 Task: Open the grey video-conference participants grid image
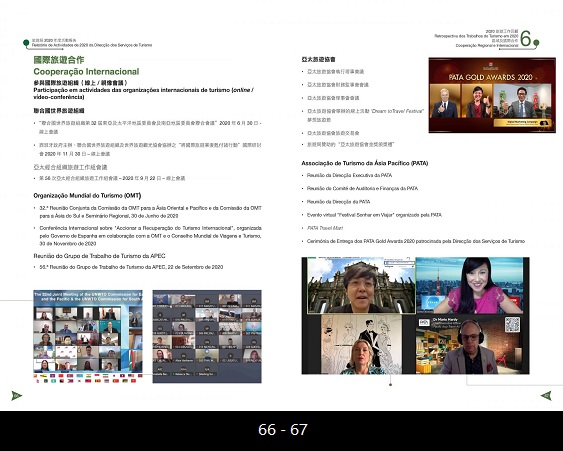click(207, 336)
